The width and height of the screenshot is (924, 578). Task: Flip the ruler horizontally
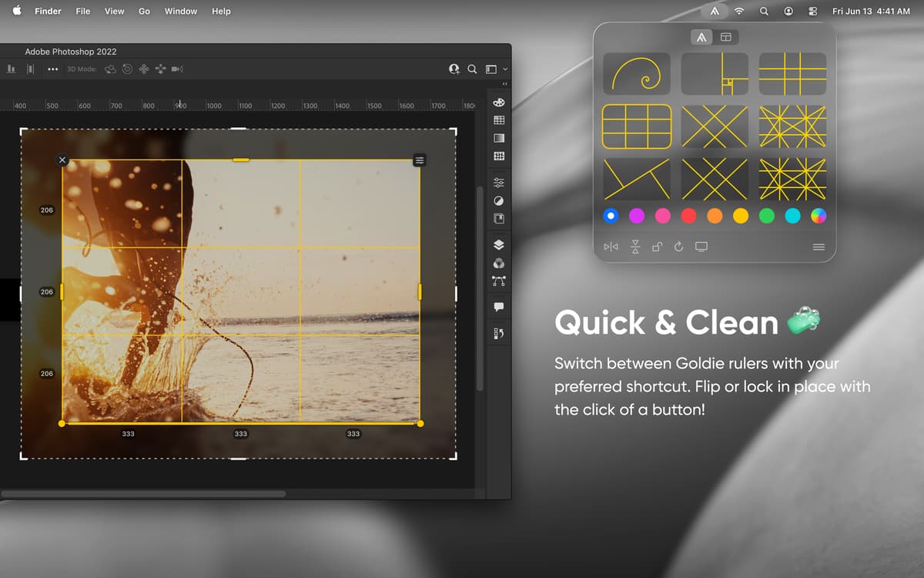[x=611, y=247]
